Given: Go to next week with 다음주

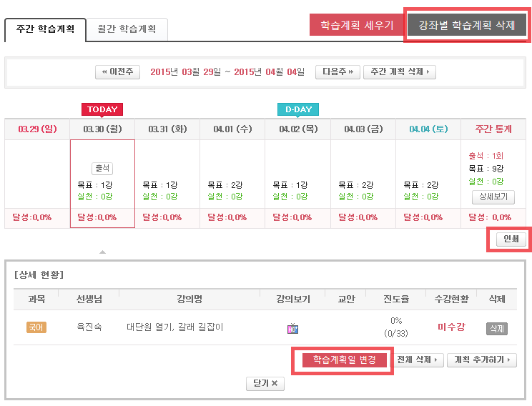Looking at the screenshot, I should coord(338,72).
